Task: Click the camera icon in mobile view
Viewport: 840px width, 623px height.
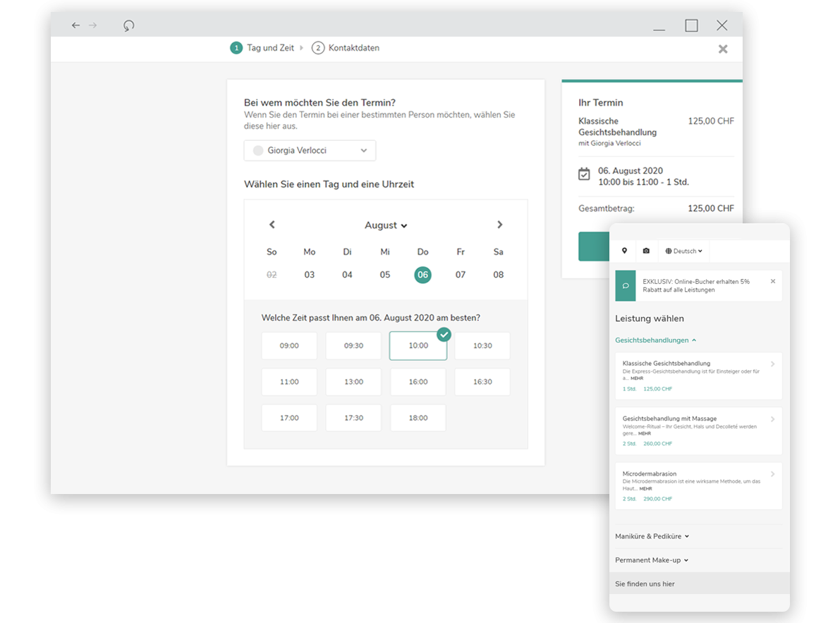Action: (646, 250)
